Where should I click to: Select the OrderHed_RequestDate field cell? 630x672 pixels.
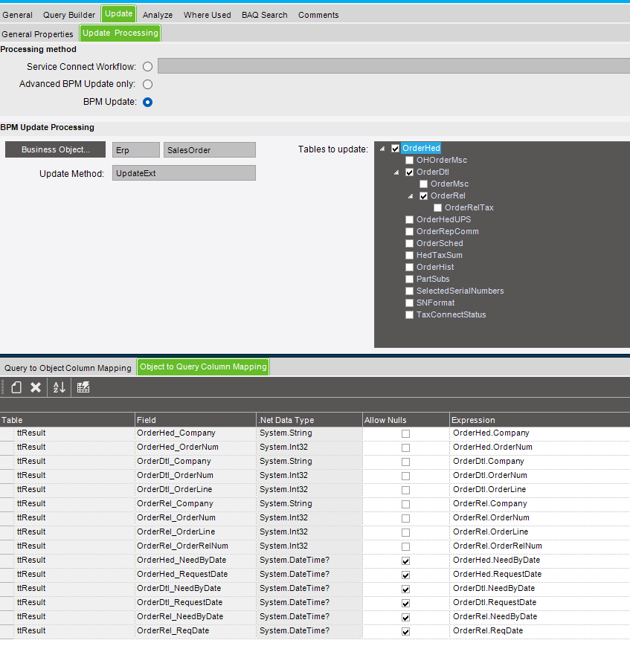click(196, 575)
